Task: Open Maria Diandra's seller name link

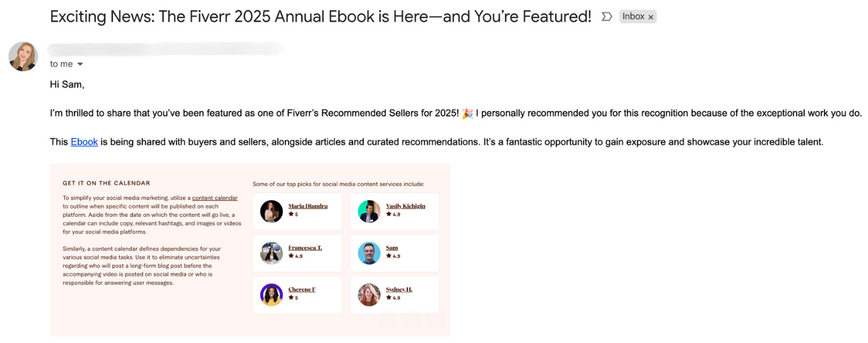Action: 308,206
